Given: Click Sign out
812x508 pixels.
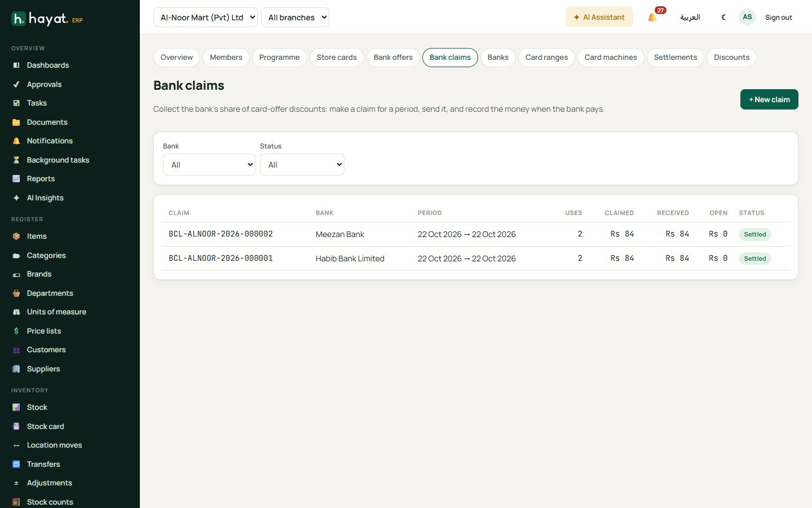Looking at the screenshot, I should [779, 17].
